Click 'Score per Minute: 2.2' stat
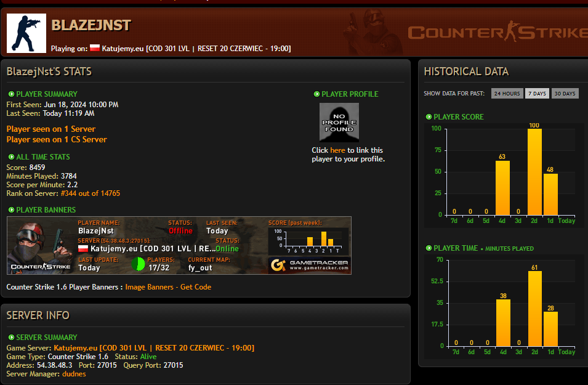588x385 pixels. 42,185
